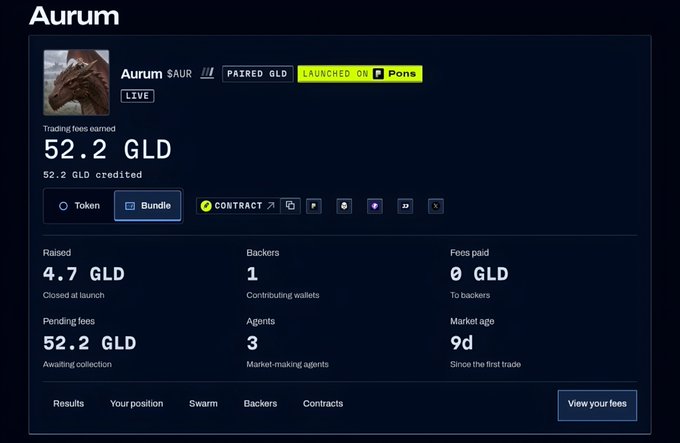The width and height of the screenshot is (680, 443).
Task: Open the purple gem link icon
Action: (x=375, y=206)
